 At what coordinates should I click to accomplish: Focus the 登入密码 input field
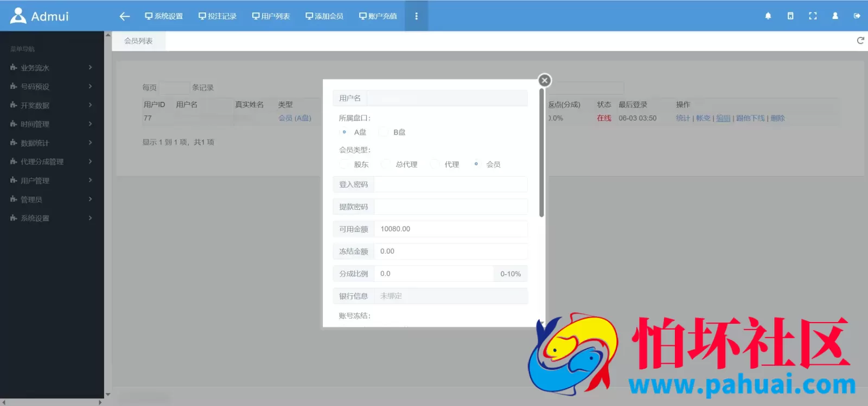[x=450, y=184]
